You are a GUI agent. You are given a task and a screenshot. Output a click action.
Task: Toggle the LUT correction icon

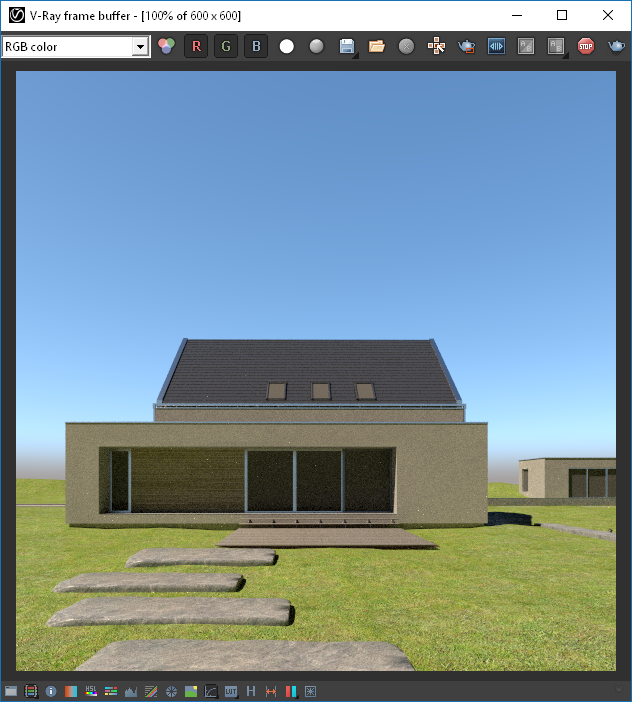[x=231, y=691]
